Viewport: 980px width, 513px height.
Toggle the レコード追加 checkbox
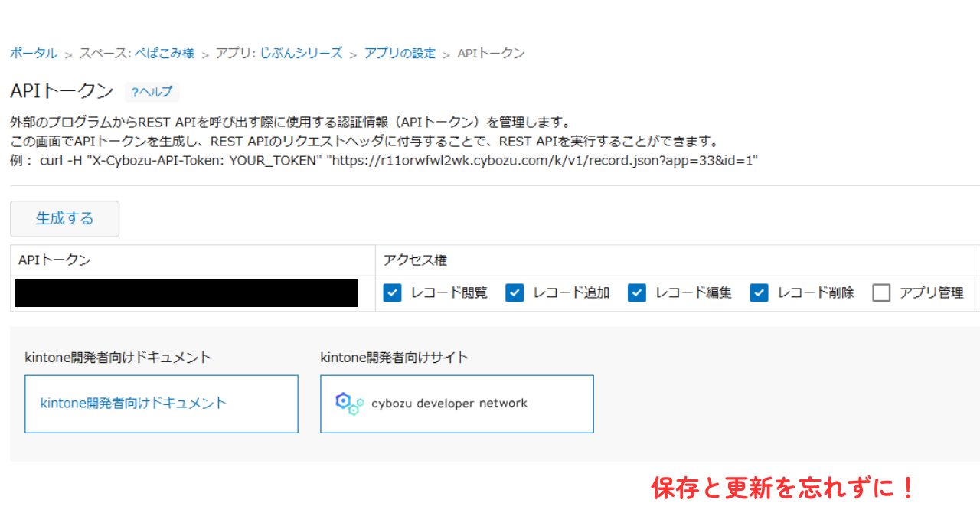tap(514, 292)
